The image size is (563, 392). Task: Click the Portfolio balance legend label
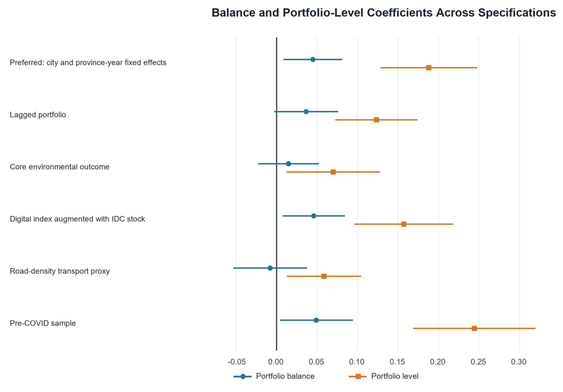pyautogui.click(x=285, y=376)
